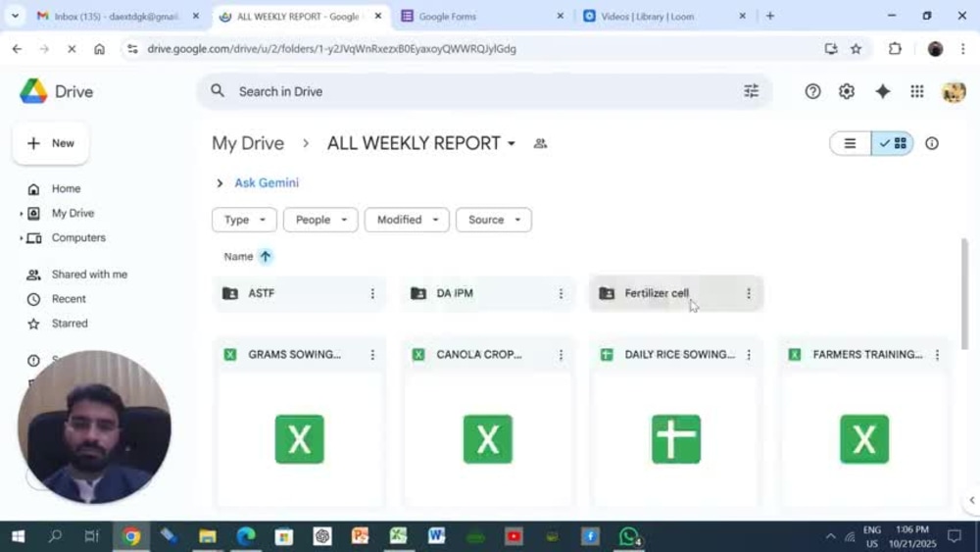Stop loading the page
This screenshot has height=552, width=980.
pos(72,49)
